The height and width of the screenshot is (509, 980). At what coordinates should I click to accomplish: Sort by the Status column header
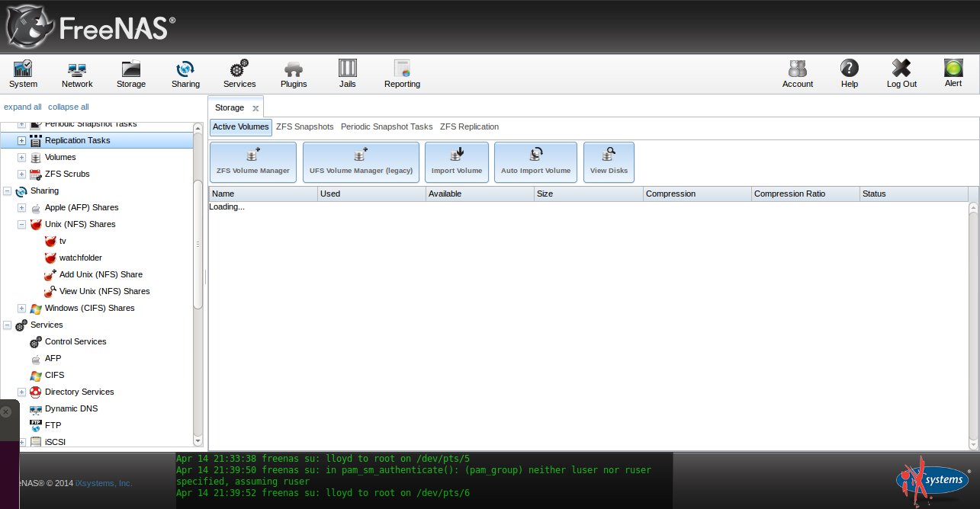click(914, 194)
